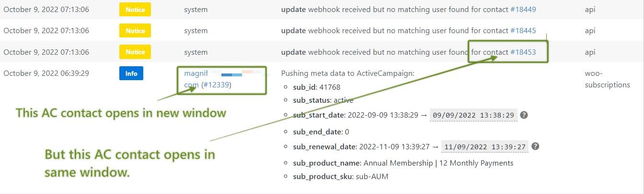This screenshot has width=644, height=194.
Task: Click the timestamp October 9, 2022 06:39:29
Action: tap(46, 73)
